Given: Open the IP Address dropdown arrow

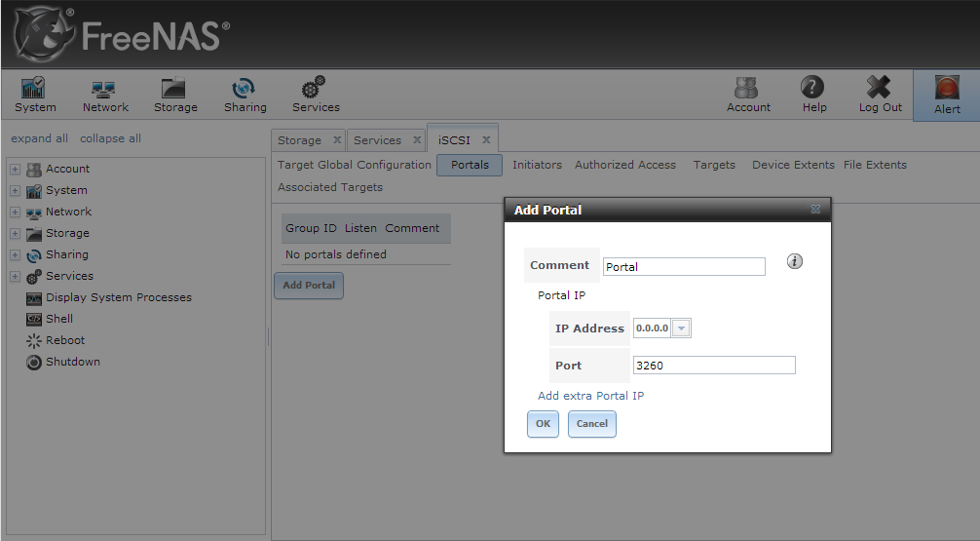Looking at the screenshot, I should [x=681, y=328].
